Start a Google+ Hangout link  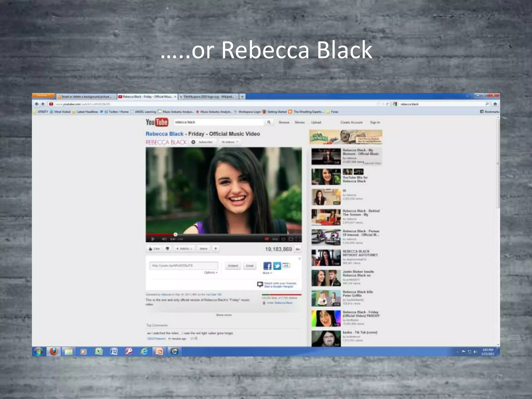[279, 287]
